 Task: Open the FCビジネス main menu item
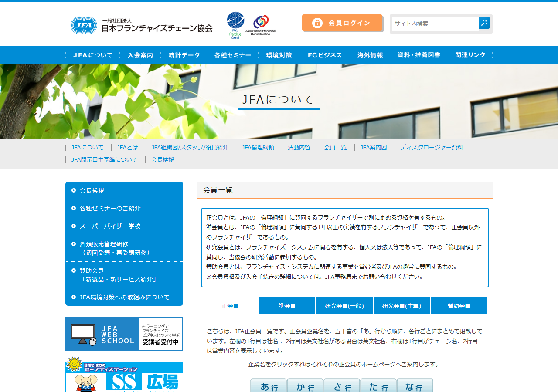(325, 55)
